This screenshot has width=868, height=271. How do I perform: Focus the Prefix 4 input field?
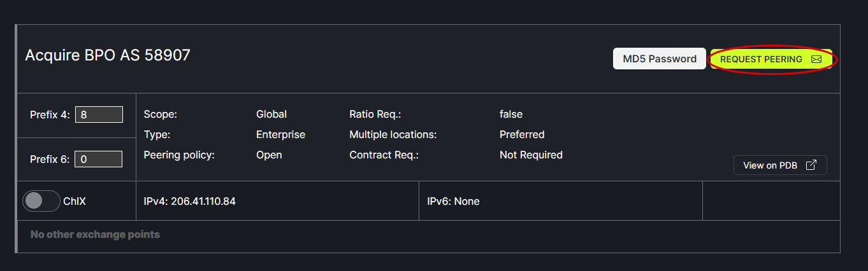coord(99,115)
